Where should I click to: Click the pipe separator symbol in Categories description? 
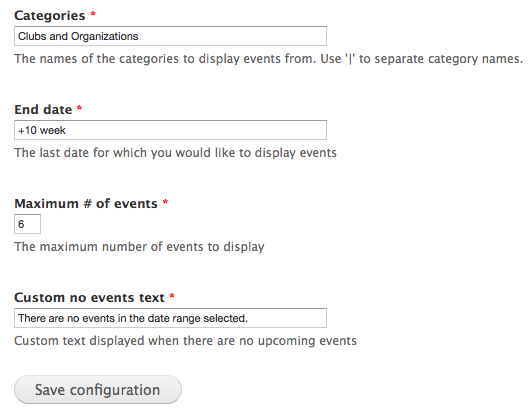350,59
